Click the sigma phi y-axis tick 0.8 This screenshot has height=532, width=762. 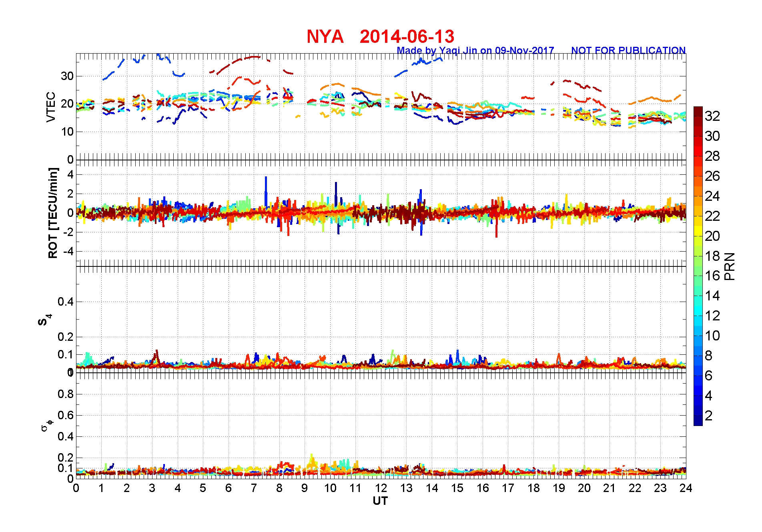coord(66,394)
